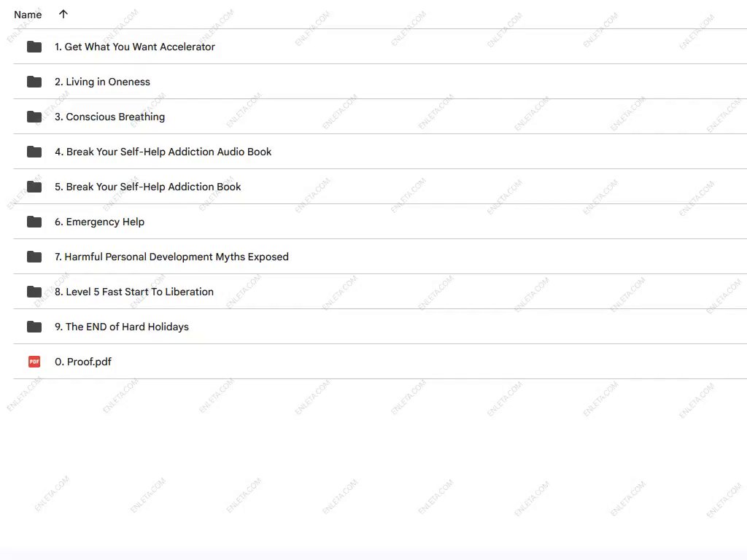Click the Conscious Breathing folder icon

[x=34, y=117]
